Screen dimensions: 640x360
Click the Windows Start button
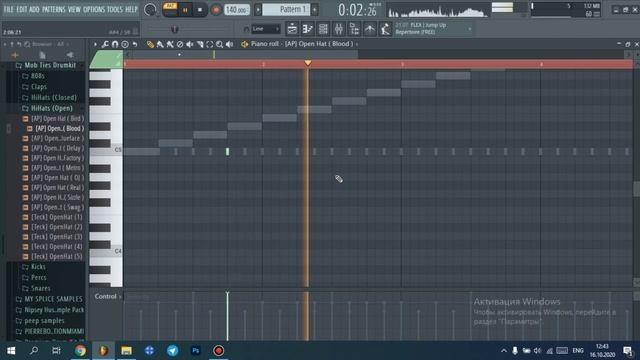[x=11, y=350]
